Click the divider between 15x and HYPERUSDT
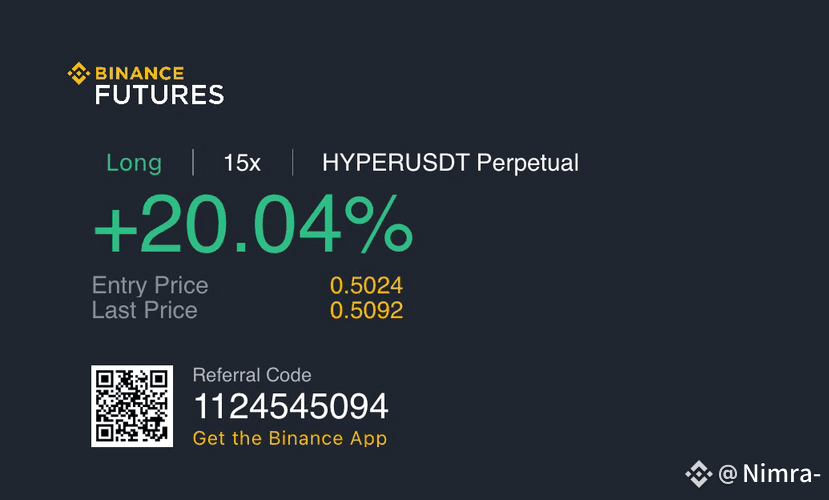829x500 pixels. [x=292, y=162]
